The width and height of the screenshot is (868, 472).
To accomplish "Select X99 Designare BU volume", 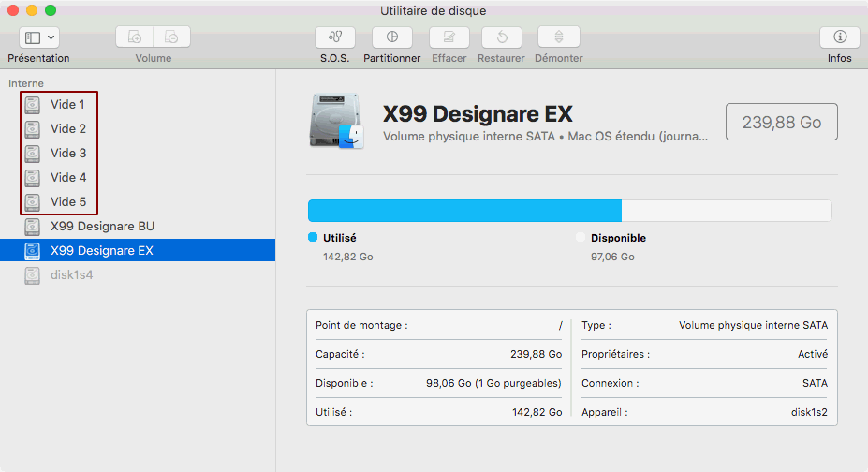I will (138, 226).
